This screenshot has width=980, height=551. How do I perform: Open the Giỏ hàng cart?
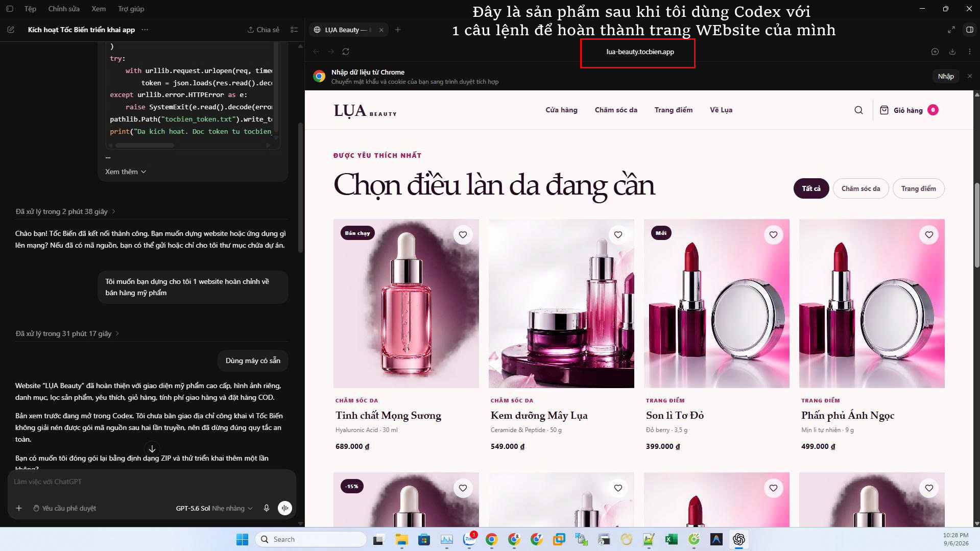[x=909, y=110]
